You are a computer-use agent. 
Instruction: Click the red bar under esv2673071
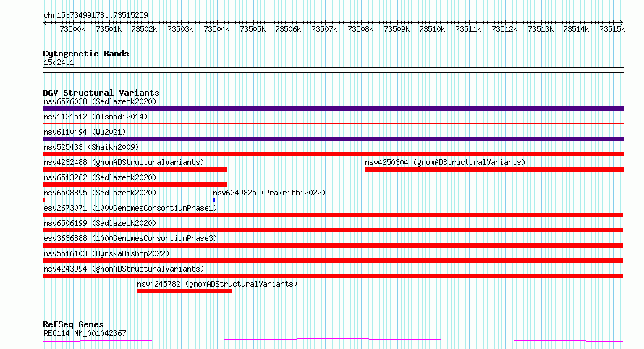pyautogui.click(x=333, y=215)
